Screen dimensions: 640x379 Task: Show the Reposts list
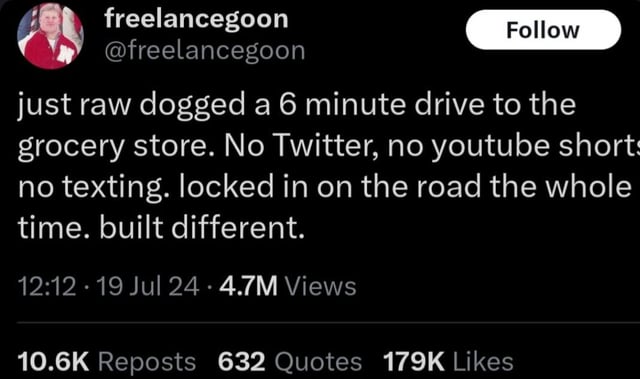click(147, 361)
